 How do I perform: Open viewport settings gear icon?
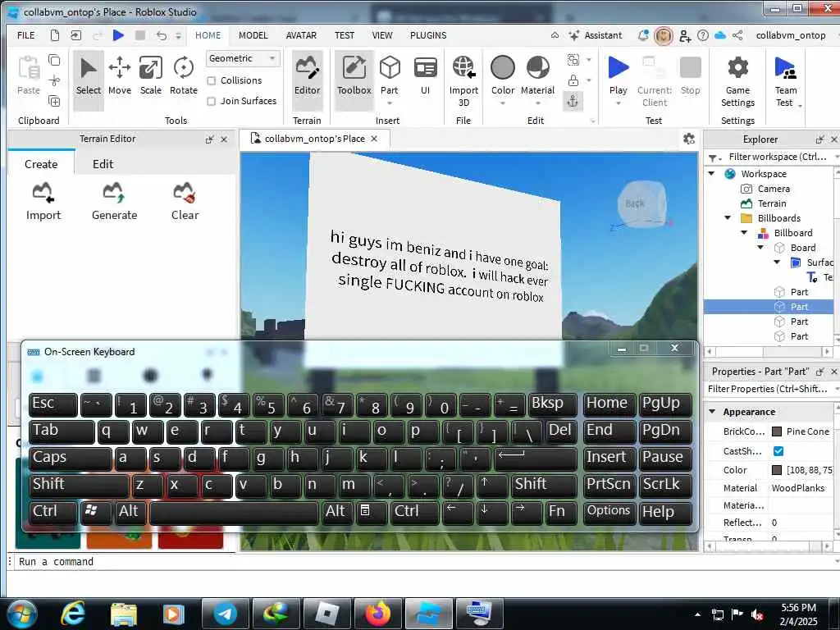point(689,139)
